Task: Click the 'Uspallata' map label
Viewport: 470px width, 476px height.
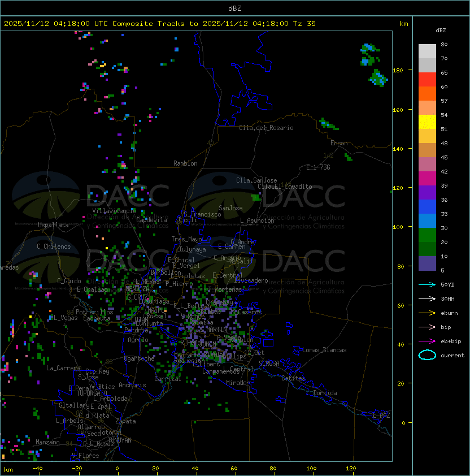Action: pos(53,225)
